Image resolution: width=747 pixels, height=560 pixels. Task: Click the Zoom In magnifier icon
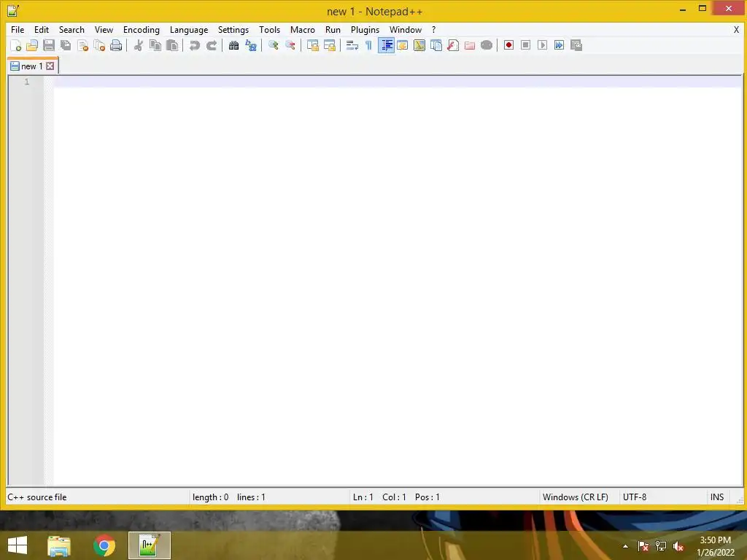point(273,45)
